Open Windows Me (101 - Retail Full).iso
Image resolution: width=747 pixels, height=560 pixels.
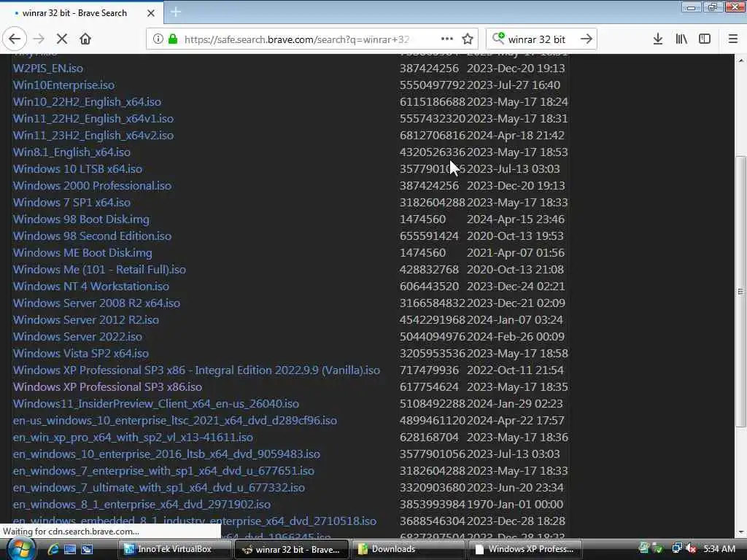point(99,269)
